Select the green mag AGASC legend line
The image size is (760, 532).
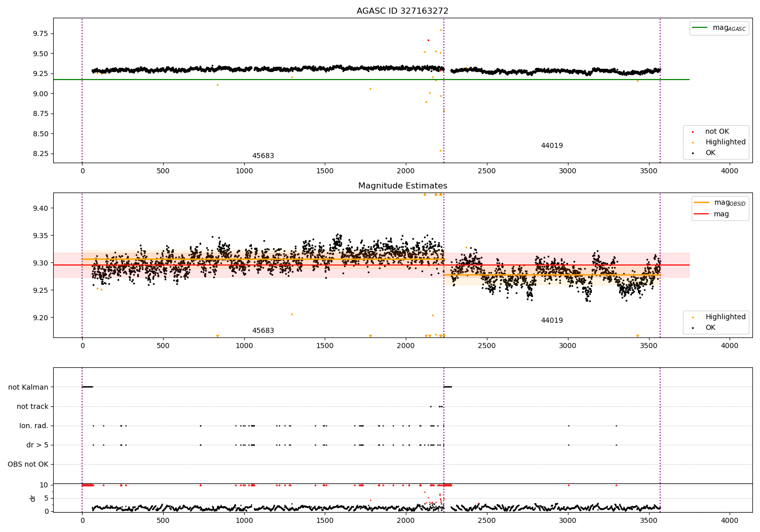click(x=700, y=27)
